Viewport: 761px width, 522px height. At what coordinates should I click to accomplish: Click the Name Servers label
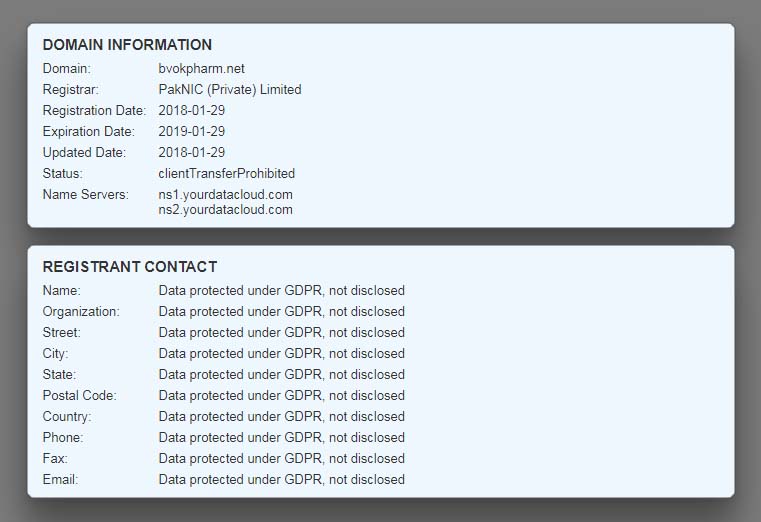[85, 194]
